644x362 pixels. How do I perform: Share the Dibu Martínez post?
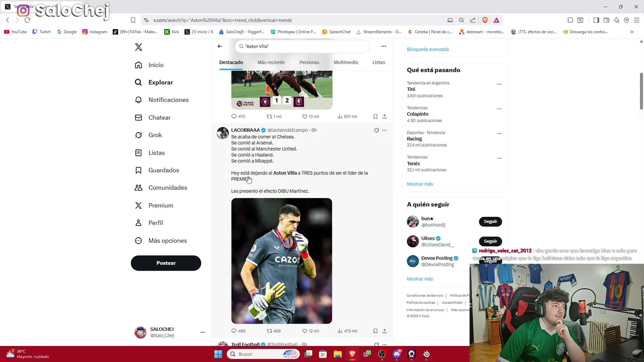(x=384, y=331)
